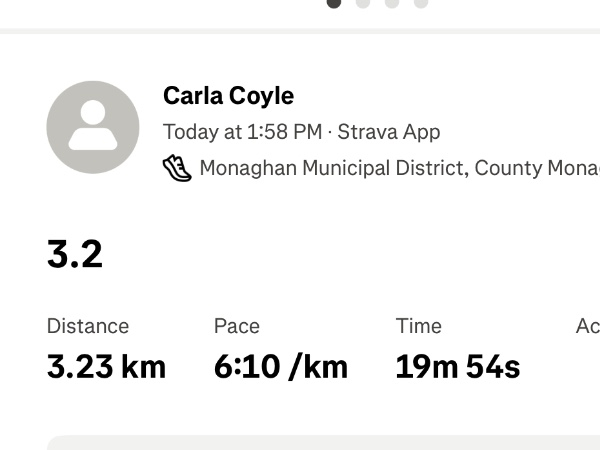Switch to the fourth carousel dot
The image size is (600, 450).
(421, 3)
